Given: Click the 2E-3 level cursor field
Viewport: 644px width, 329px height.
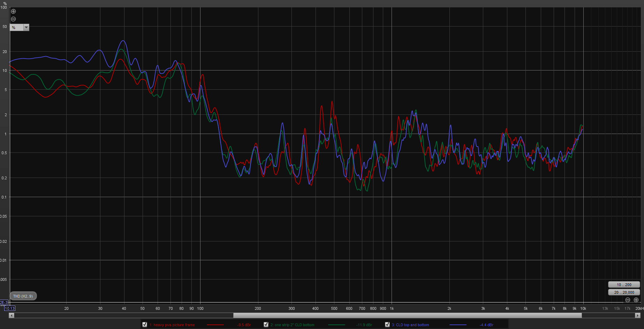Looking at the screenshot, I should pyautogui.click(x=4, y=302).
